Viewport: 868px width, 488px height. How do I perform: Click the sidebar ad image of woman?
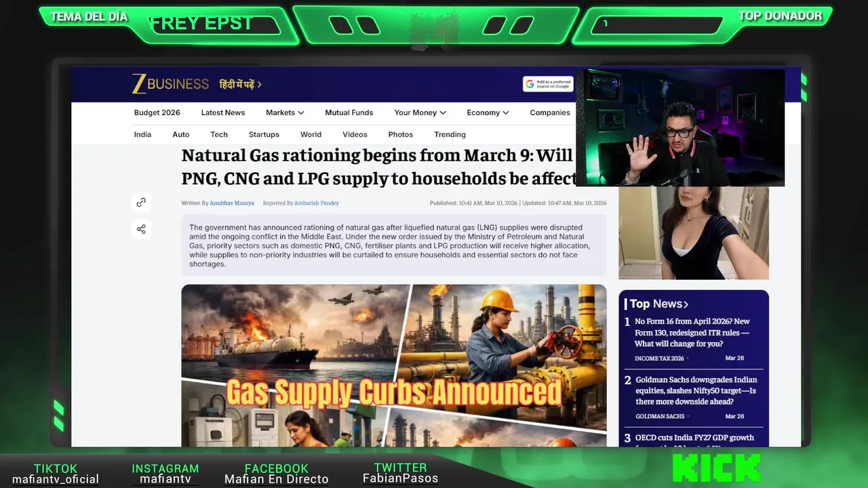[x=694, y=232]
